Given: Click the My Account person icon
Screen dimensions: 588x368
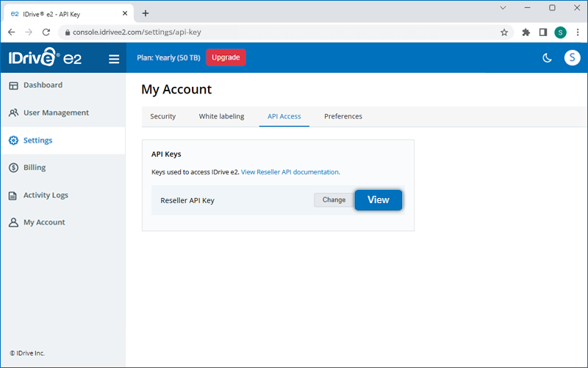Looking at the screenshot, I should (x=13, y=222).
